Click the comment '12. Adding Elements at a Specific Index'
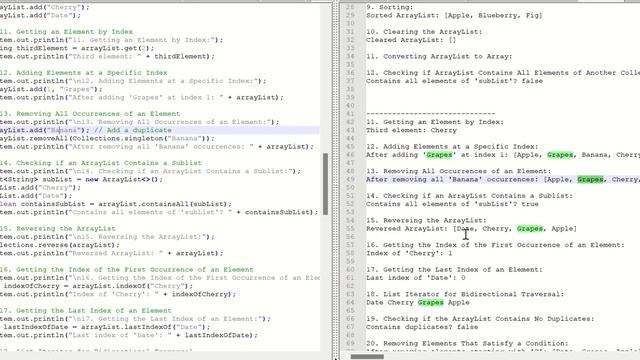Viewport: 640px width, 360px height. point(84,73)
